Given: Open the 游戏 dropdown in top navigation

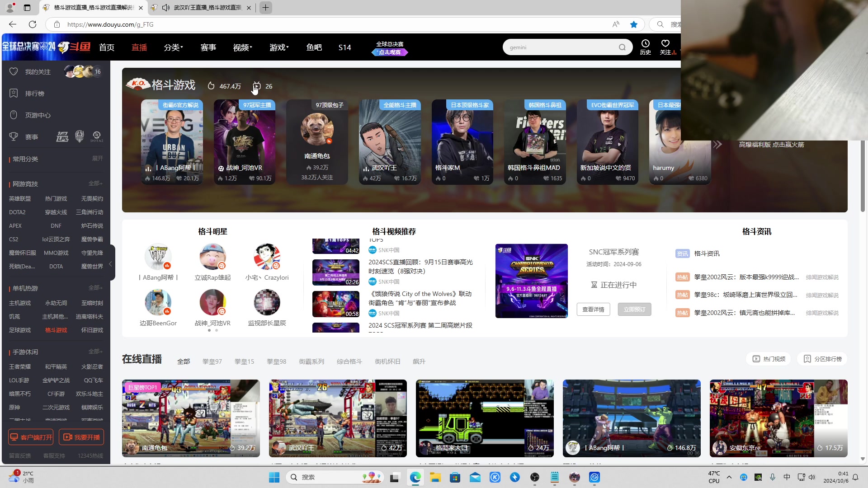Looking at the screenshot, I should pos(279,47).
